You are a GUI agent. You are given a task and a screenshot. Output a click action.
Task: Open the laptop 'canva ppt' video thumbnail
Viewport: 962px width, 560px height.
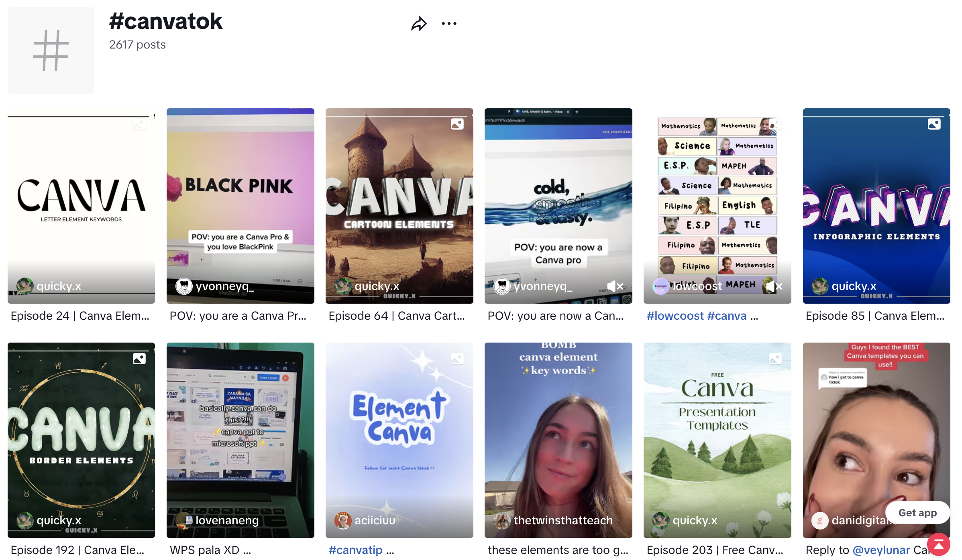(240, 440)
